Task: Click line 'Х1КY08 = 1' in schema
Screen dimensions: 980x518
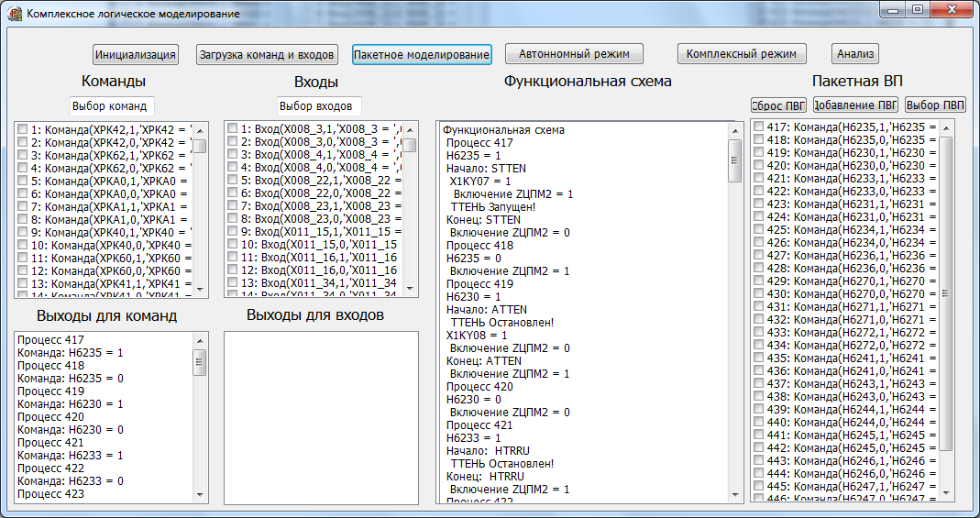Action: pos(477,335)
